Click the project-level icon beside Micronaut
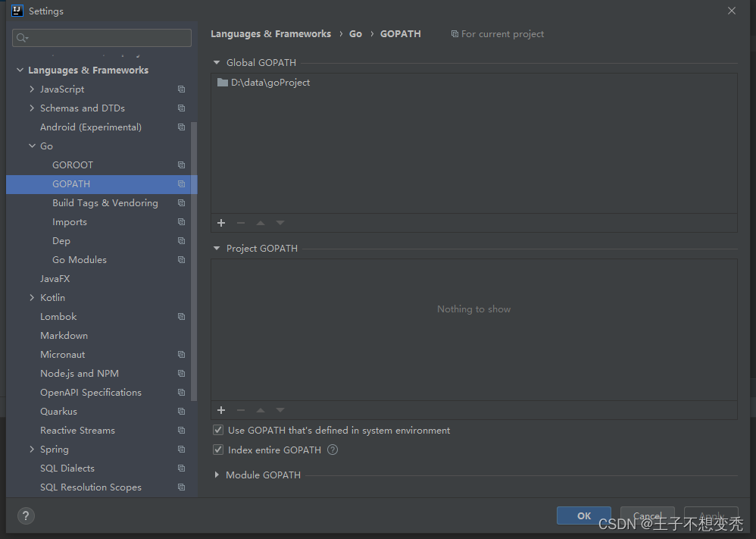 click(x=181, y=355)
